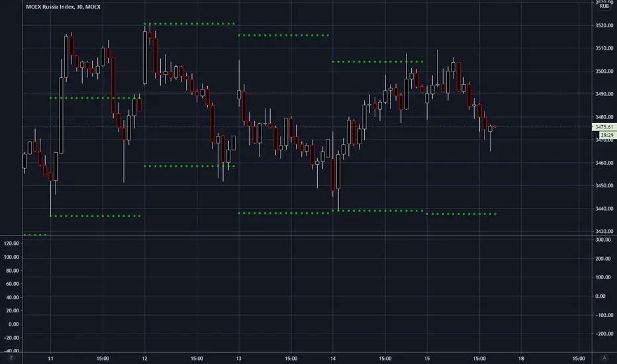Click the 3460.00 price axis label
This screenshot has height=364, width=617.
[x=604, y=163]
